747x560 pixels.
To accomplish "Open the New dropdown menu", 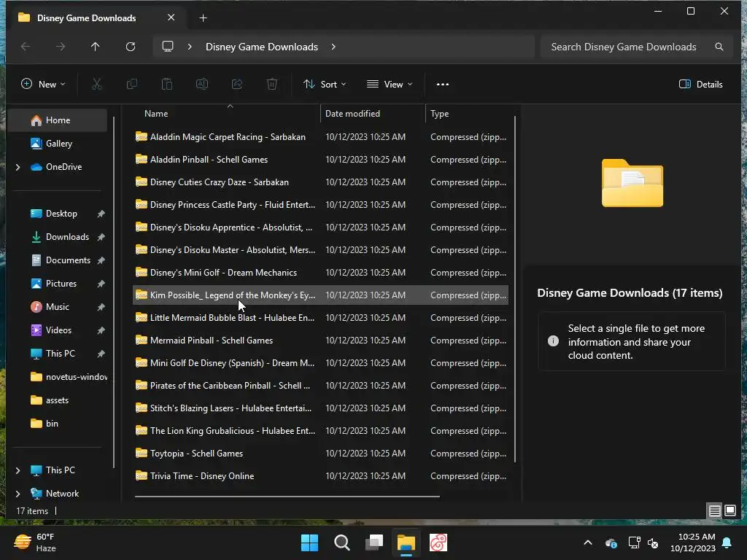I will [43, 85].
